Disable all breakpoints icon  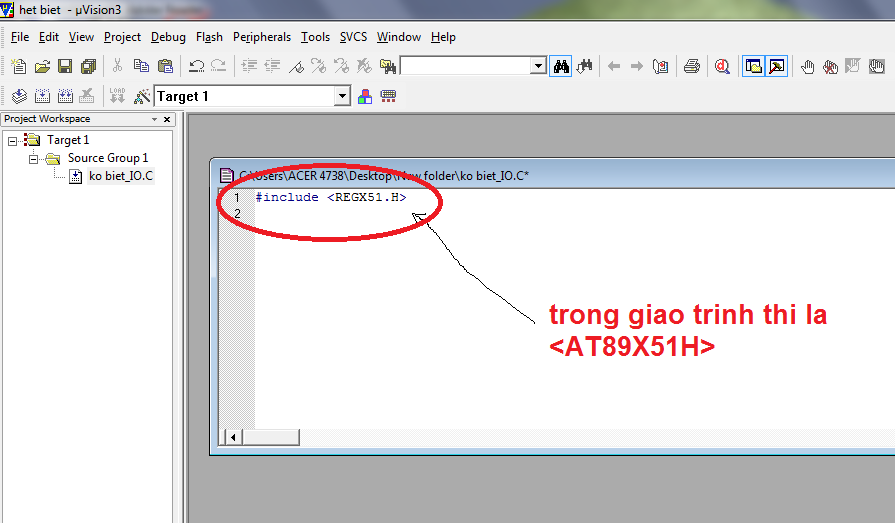pyautogui.click(x=876, y=66)
